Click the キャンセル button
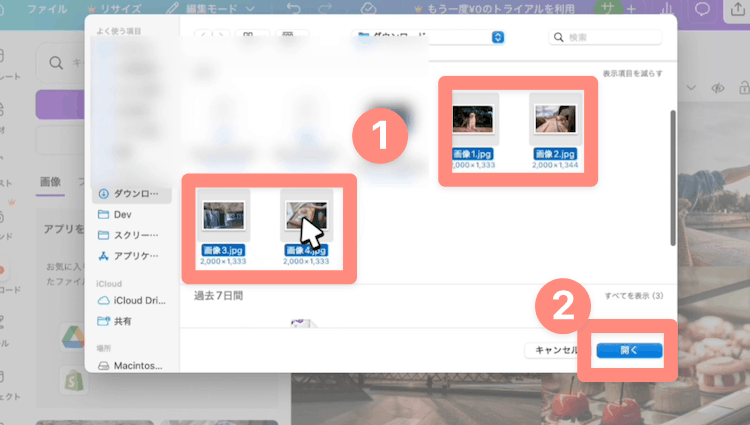Viewport: 750px width, 425px height. [556, 350]
